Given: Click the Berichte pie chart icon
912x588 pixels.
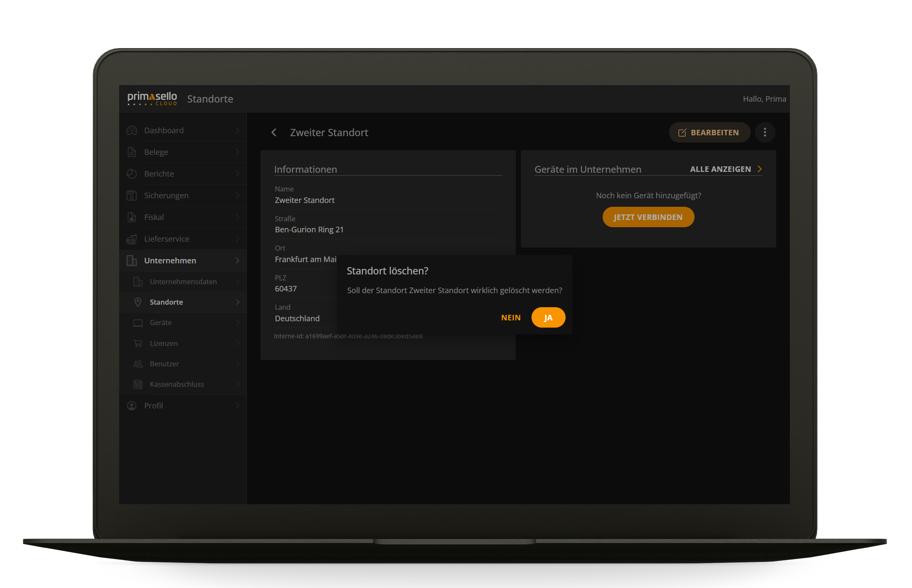Looking at the screenshot, I should pyautogui.click(x=132, y=174).
